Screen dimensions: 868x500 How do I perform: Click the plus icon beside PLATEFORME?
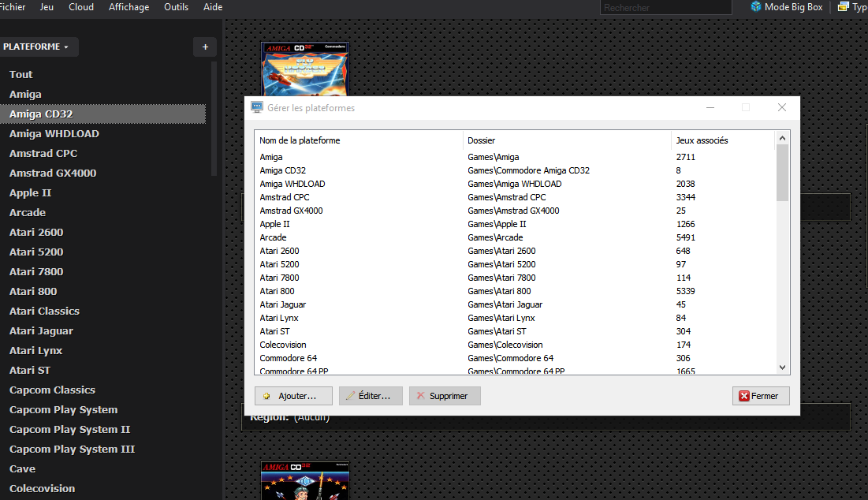click(206, 47)
